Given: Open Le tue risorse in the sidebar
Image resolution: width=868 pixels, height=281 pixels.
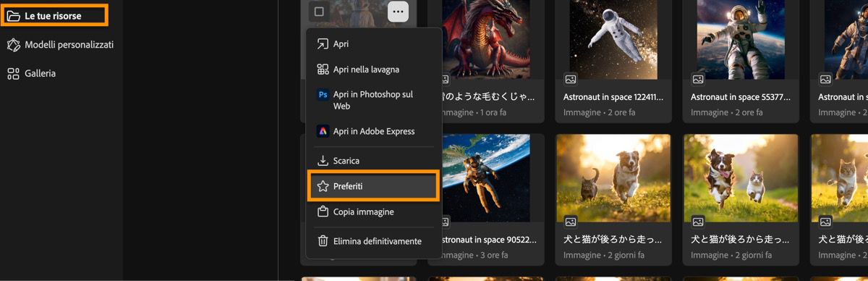Looking at the screenshot, I should coord(54,15).
